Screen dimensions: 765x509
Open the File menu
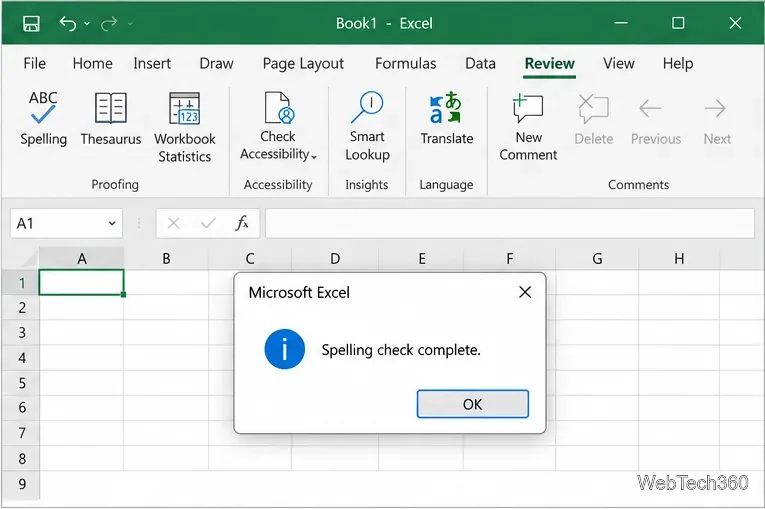coord(35,63)
